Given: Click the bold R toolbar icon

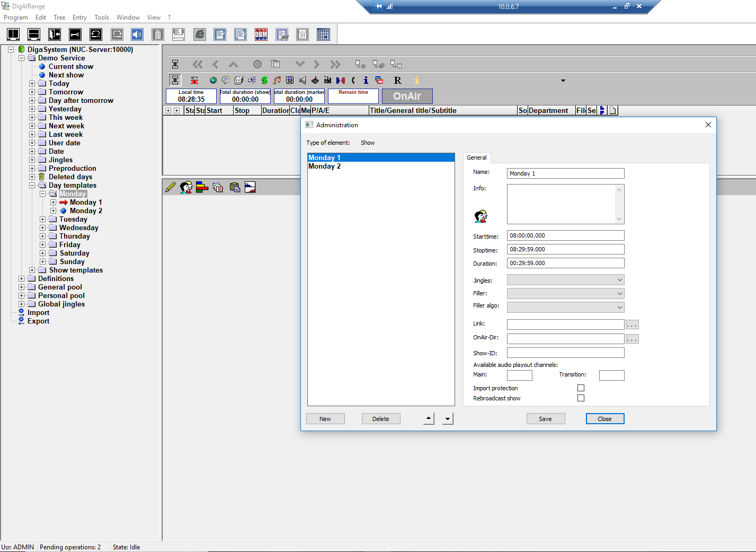Looking at the screenshot, I should pos(397,80).
